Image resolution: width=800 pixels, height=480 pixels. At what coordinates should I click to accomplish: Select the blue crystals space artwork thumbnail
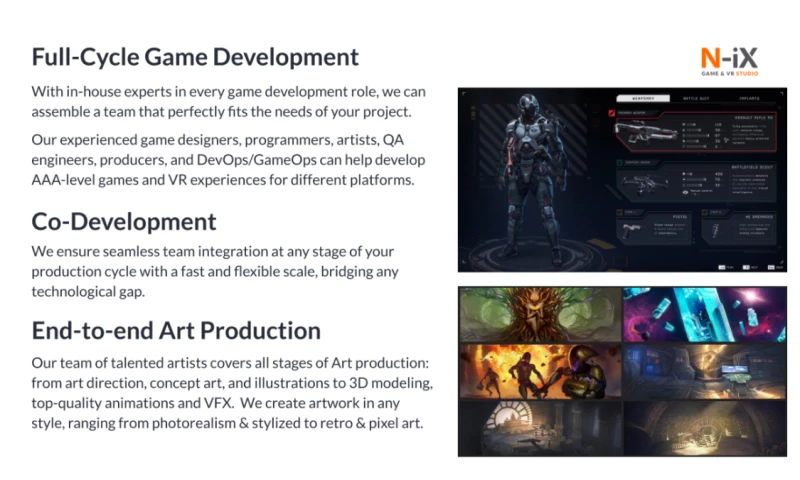pos(704,314)
